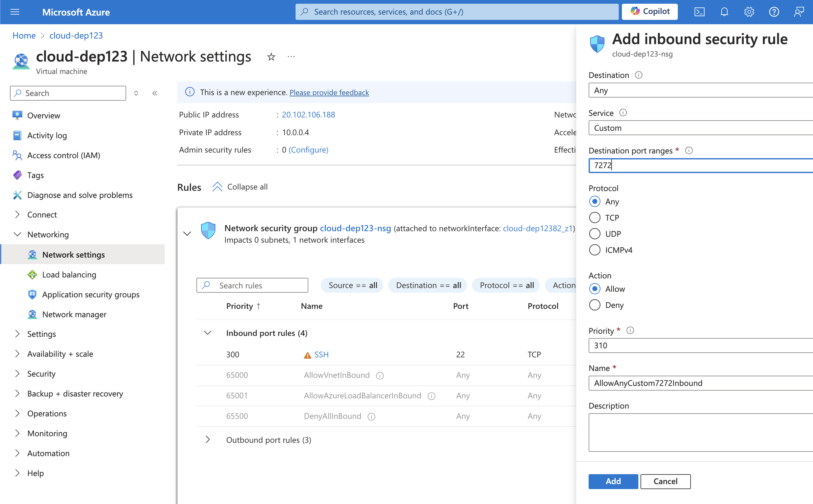
Task: Open public IP 20.102.106.188 link
Action: 308,115
